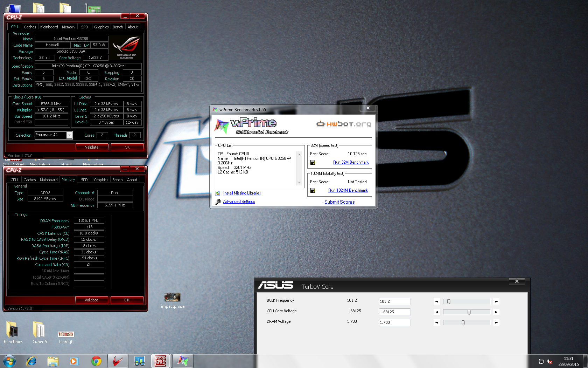Increase BCLK Frequency with right arrow
588x368 pixels.
496,301
